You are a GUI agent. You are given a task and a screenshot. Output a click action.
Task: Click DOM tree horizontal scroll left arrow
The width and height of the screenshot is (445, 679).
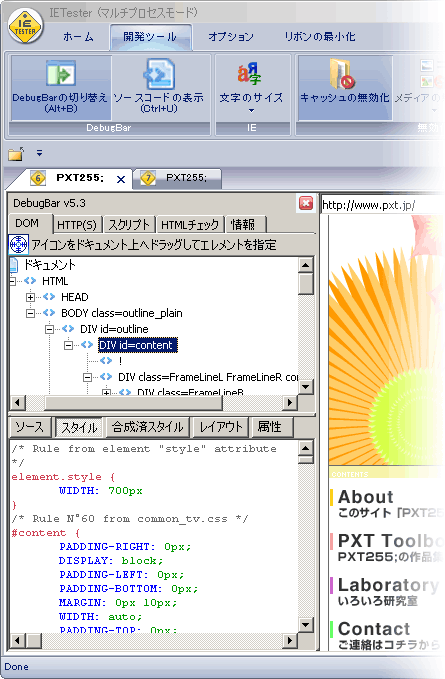[x=17, y=403]
